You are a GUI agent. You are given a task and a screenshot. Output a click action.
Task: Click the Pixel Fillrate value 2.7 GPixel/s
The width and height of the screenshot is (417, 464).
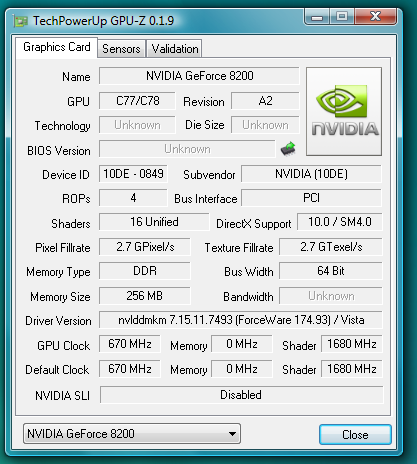pos(145,247)
